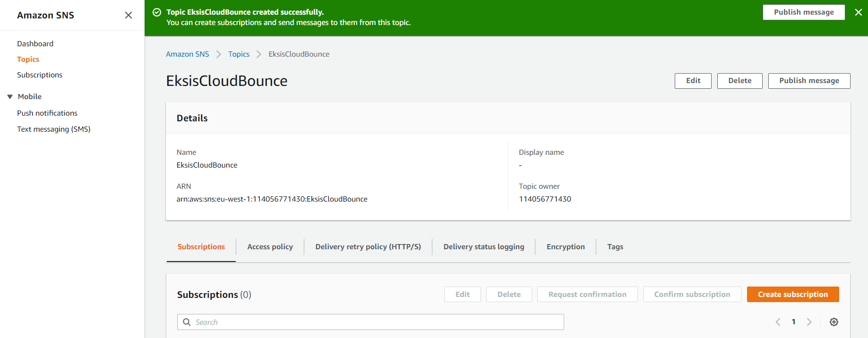This screenshot has height=338, width=868.
Task: Click in the subscriptions search field
Action: [x=370, y=322]
